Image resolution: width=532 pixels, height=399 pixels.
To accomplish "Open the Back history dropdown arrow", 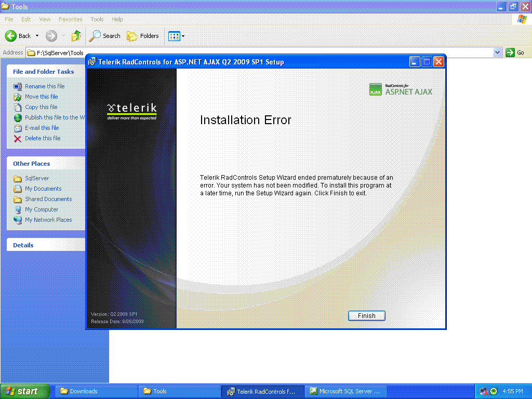I will pyautogui.click(x=37, y=36).
